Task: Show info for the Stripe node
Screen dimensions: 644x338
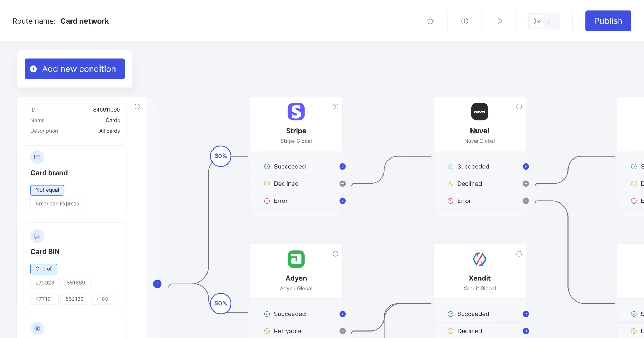Action: [x=336, y=107]
